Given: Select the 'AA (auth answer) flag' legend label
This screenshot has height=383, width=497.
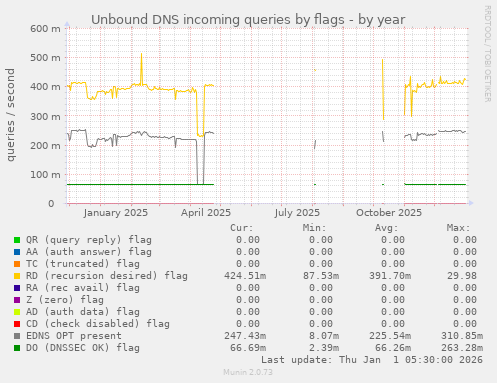Looking at the screenshot, I should point(89,252).
